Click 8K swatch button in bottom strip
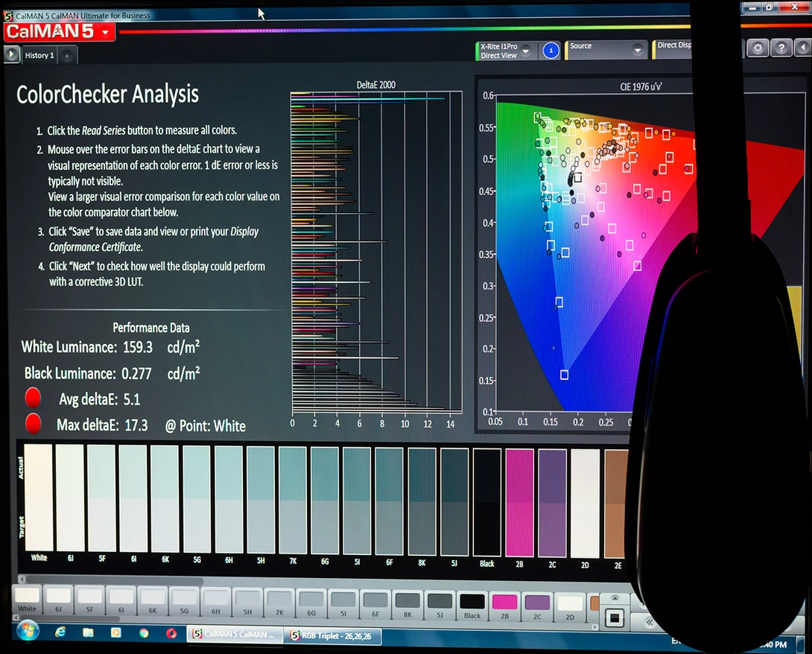Image resolution: width=812 pixels, height=654 pixels. [x=407, y=606]
